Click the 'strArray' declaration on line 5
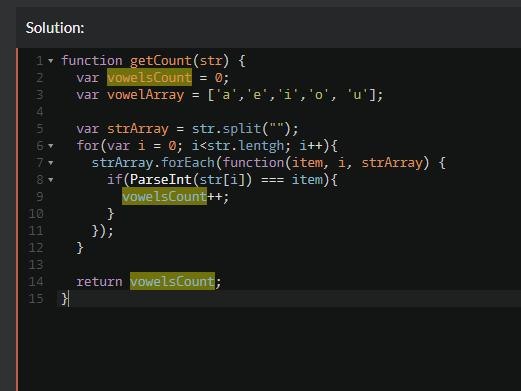This screenshot has height=391, width=521. pos(138,129)
